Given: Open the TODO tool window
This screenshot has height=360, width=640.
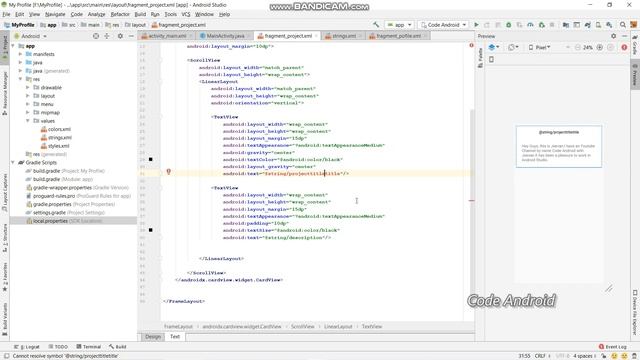Looking at the screenshot, I should 58,347.
